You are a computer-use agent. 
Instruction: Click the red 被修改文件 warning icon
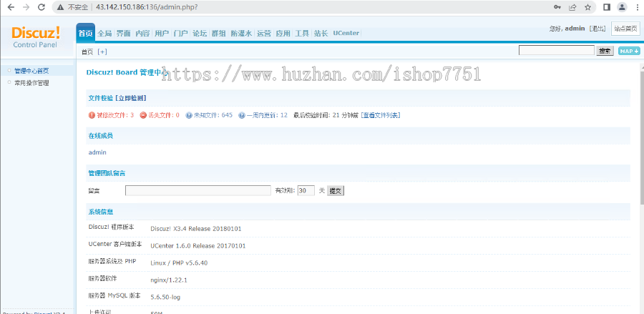pos(92,115)
